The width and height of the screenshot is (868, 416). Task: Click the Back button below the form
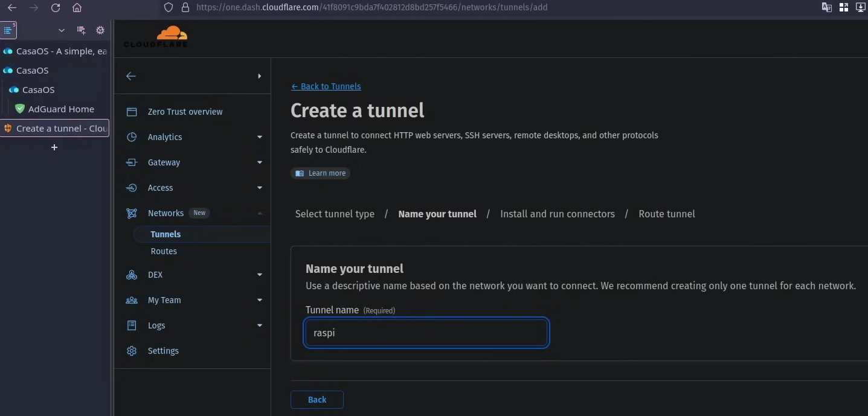pos(317,400)
